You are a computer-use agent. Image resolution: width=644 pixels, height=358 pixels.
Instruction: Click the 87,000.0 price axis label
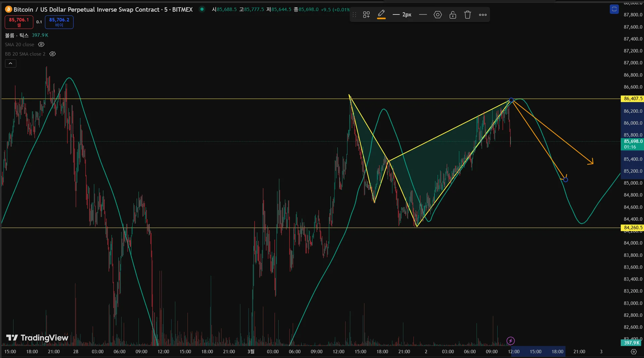633,63
